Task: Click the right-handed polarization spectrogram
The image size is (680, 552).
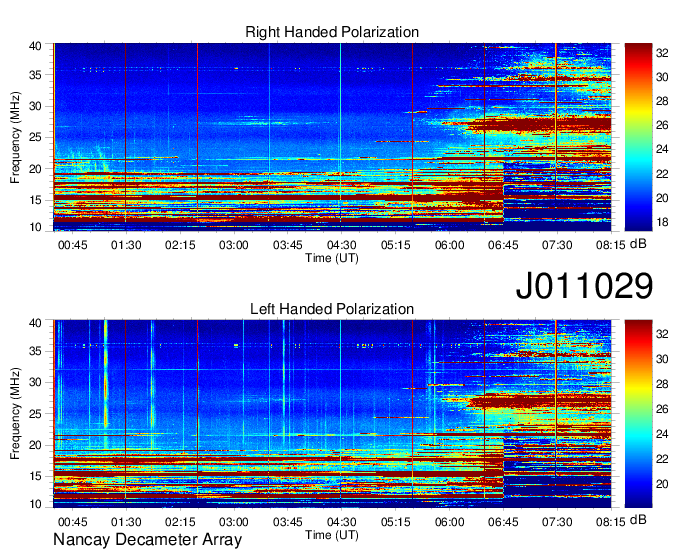Action: tap(332, 137)
